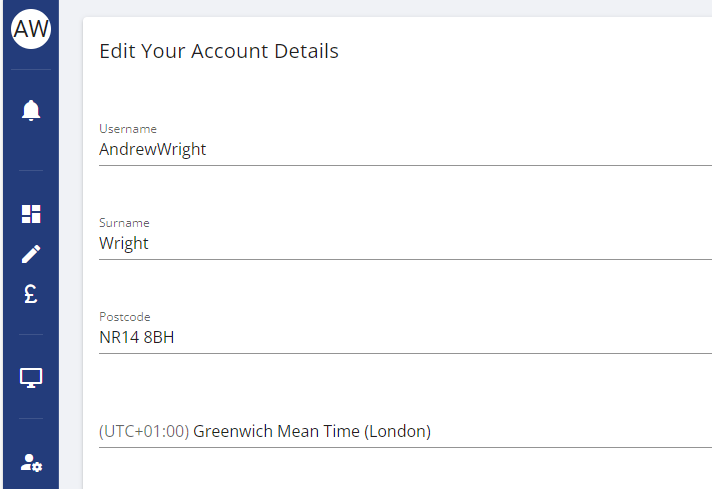Open the pound sign payments icon

(x=31, y=294)
